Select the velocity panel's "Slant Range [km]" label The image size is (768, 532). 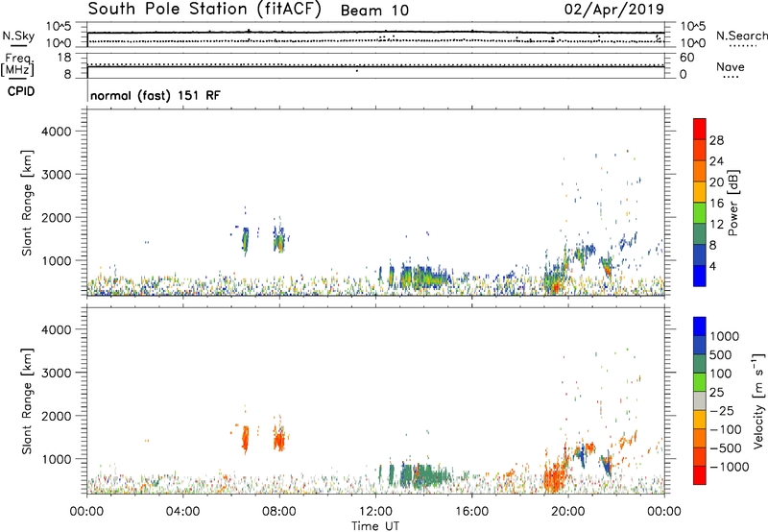coord(27,401)
